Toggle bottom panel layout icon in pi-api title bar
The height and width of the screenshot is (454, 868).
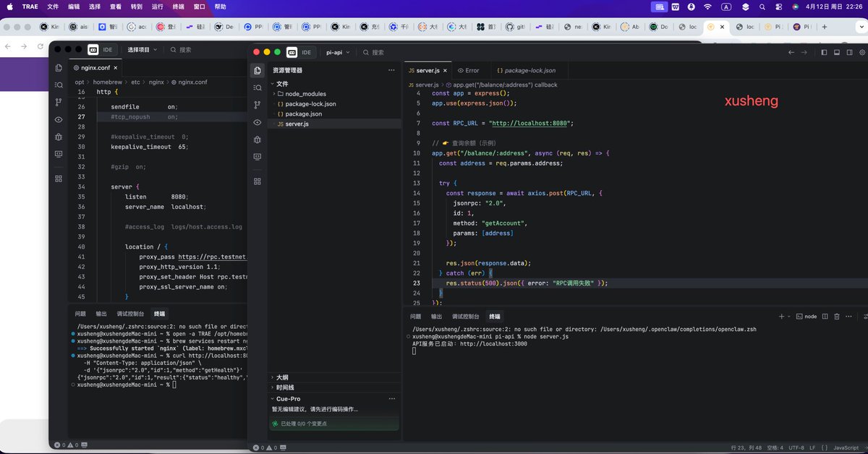pyautogui.click(x=837, y=52)
